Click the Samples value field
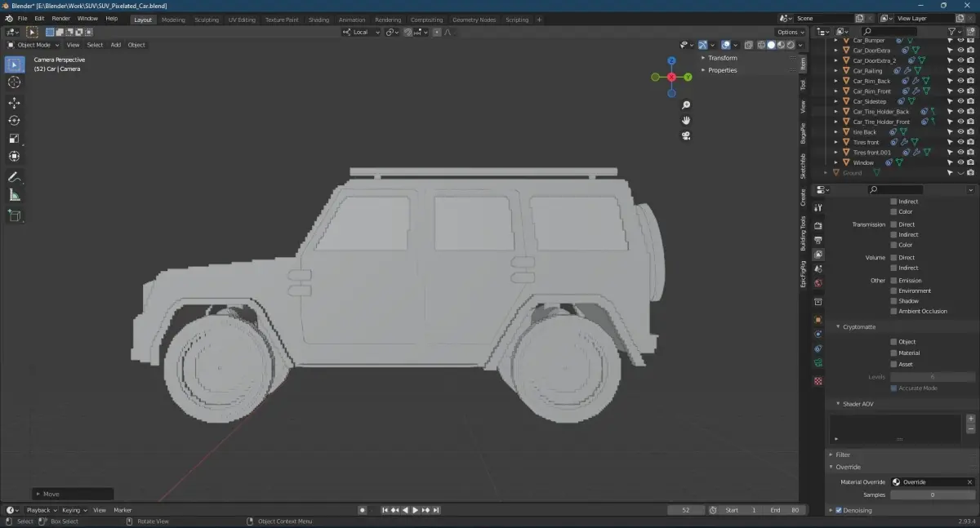The height and width of the screenshot is (528, 980). click(x=932, y=495)
